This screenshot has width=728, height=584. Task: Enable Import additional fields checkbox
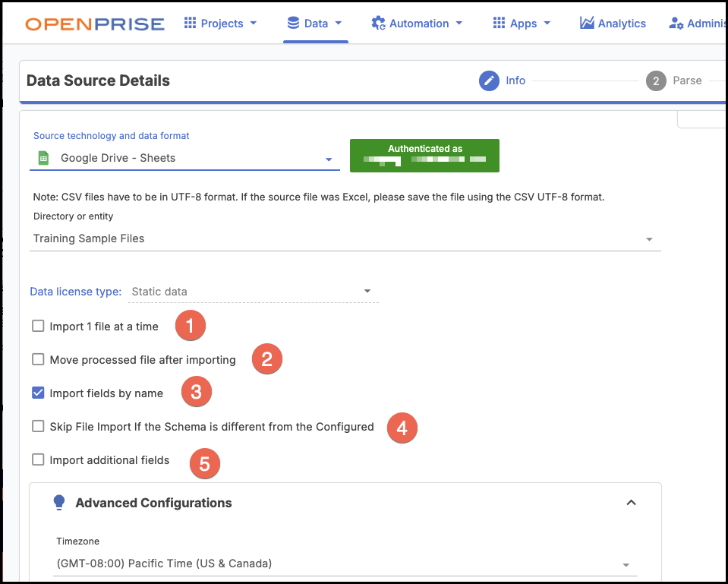(38, 460)
